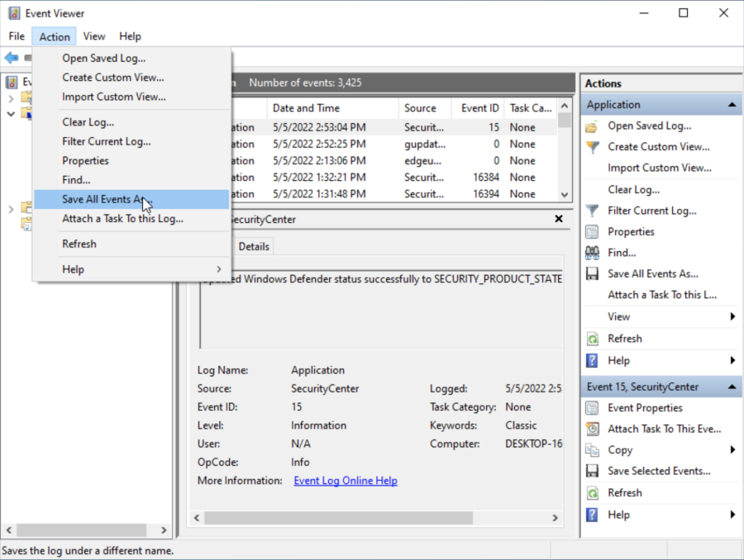Screen dimensions: 744x560
Task: Click the Copy icon in Actions pane
Action: click(x=592, y=450)
